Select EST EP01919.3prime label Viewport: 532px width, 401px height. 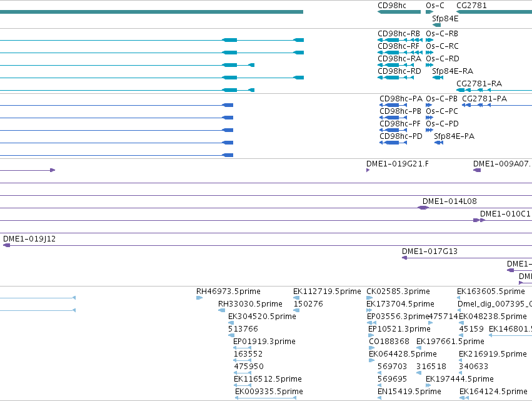[264, 342]
